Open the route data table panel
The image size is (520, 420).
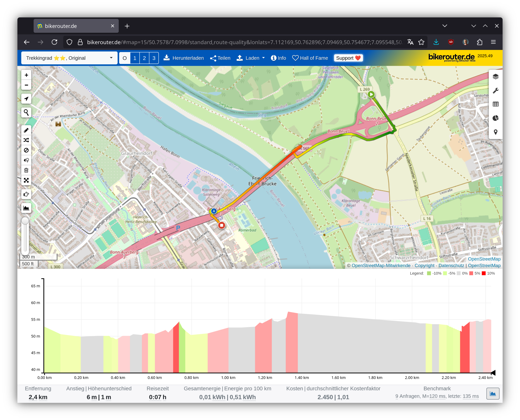[x=496, y=104]
